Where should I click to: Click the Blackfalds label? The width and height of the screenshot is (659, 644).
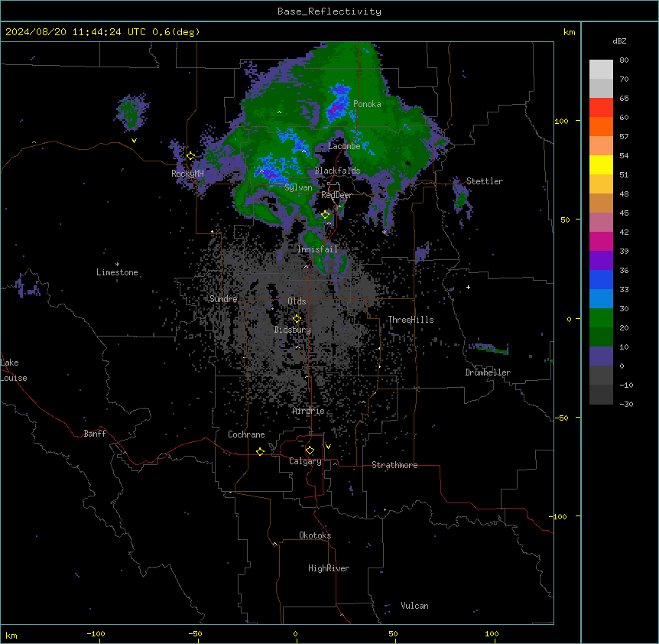(x=337, y=171)
